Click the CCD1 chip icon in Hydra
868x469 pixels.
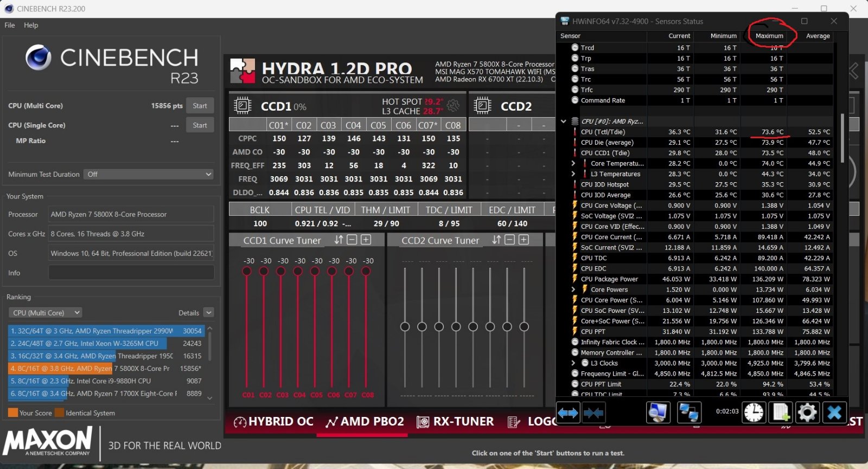coord(242,105)
